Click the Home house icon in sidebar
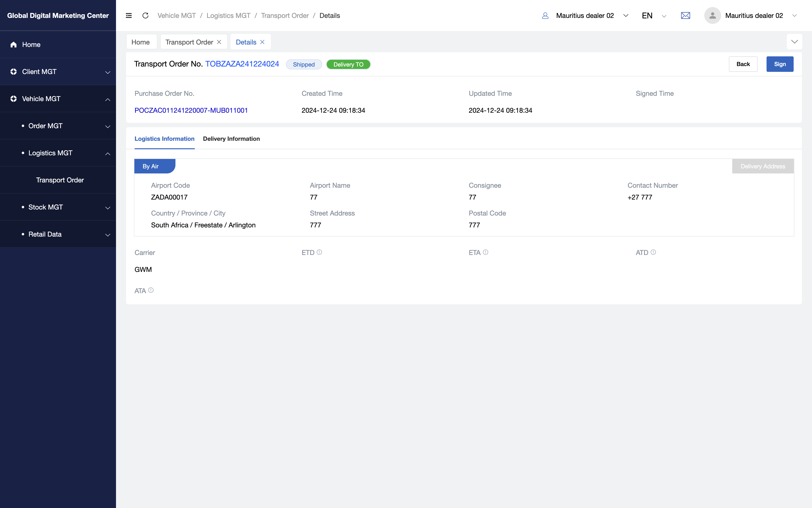The height and width of the screenshot is (508, 812). [14, 44]
